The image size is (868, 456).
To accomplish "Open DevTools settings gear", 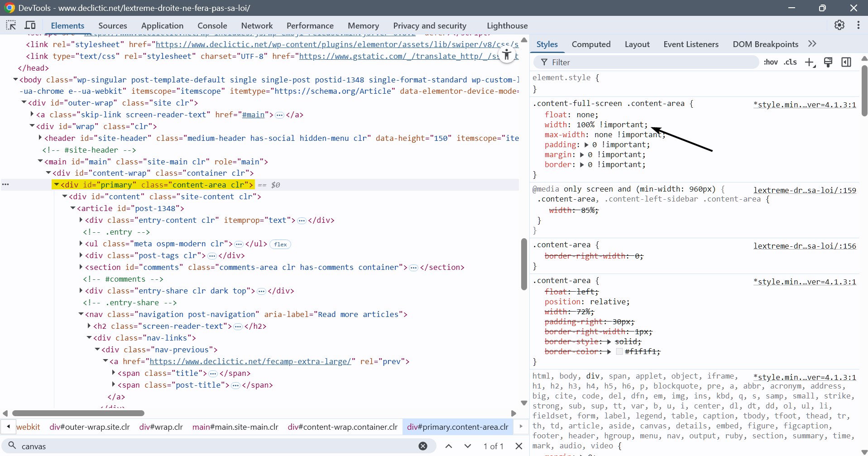I will coord(839,25).
